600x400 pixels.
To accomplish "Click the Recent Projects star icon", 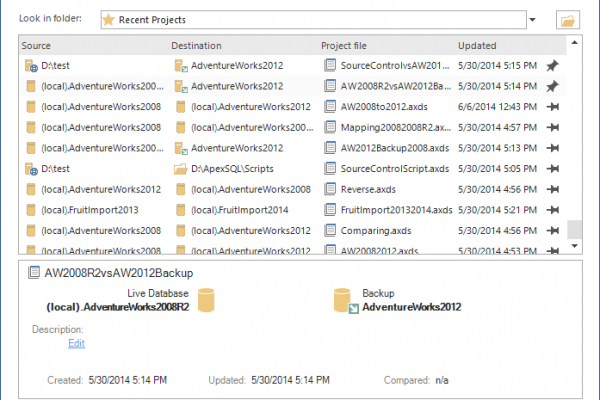I will (109, 20).
